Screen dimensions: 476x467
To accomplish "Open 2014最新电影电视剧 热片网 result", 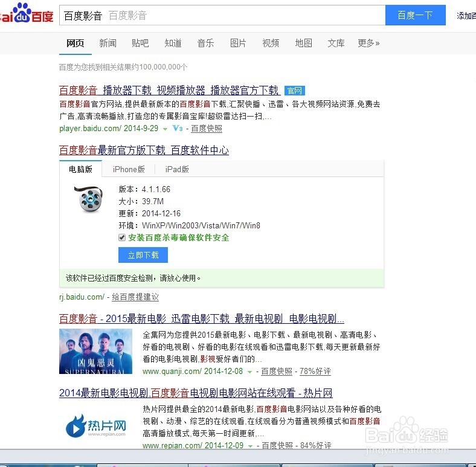I will click(x=196, y=393).
